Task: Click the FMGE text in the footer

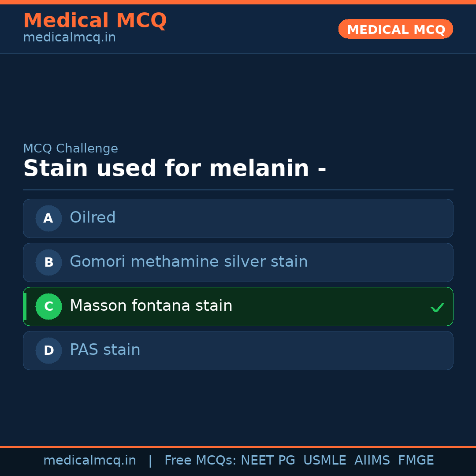Action: [x=416, y=460]
